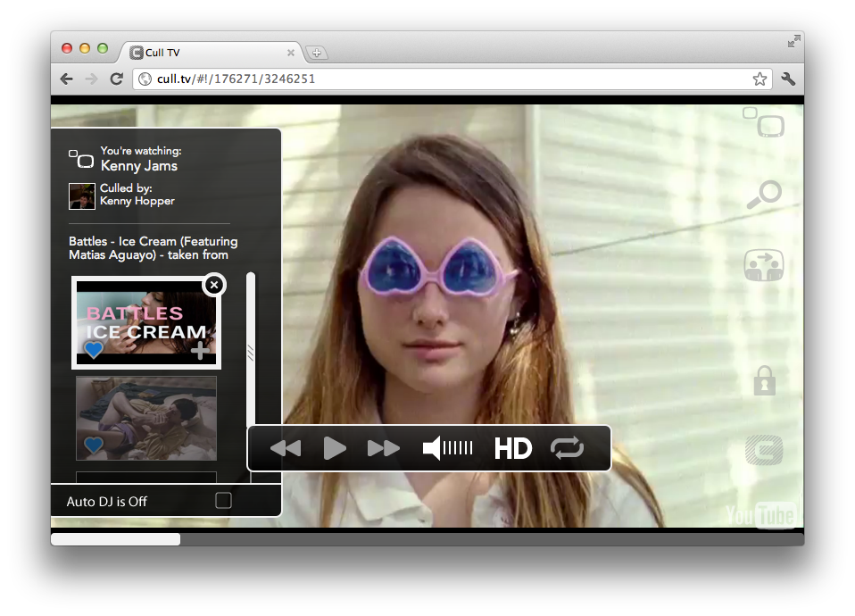Select the Battles Ice Cream thumbnail

[x=146, y=322]
